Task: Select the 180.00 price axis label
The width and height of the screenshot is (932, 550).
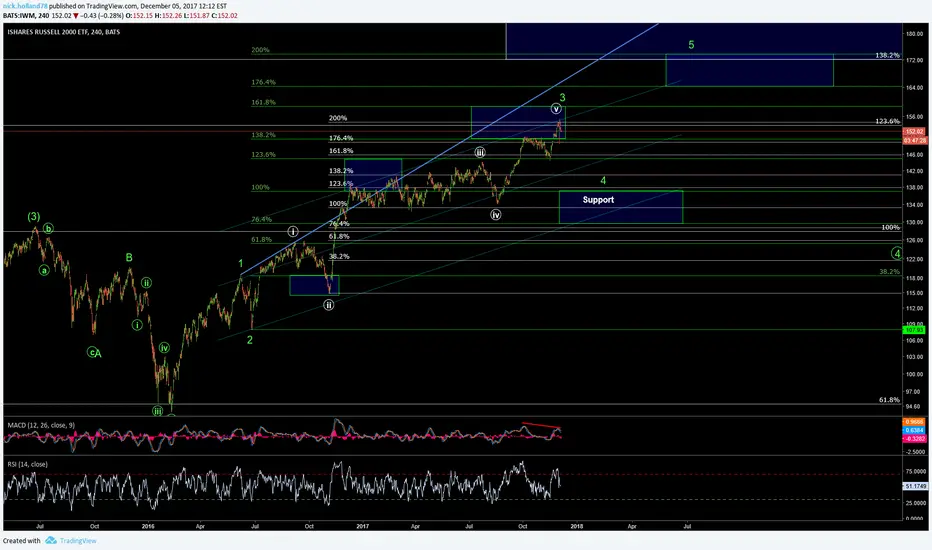Action: pos(914,34)
